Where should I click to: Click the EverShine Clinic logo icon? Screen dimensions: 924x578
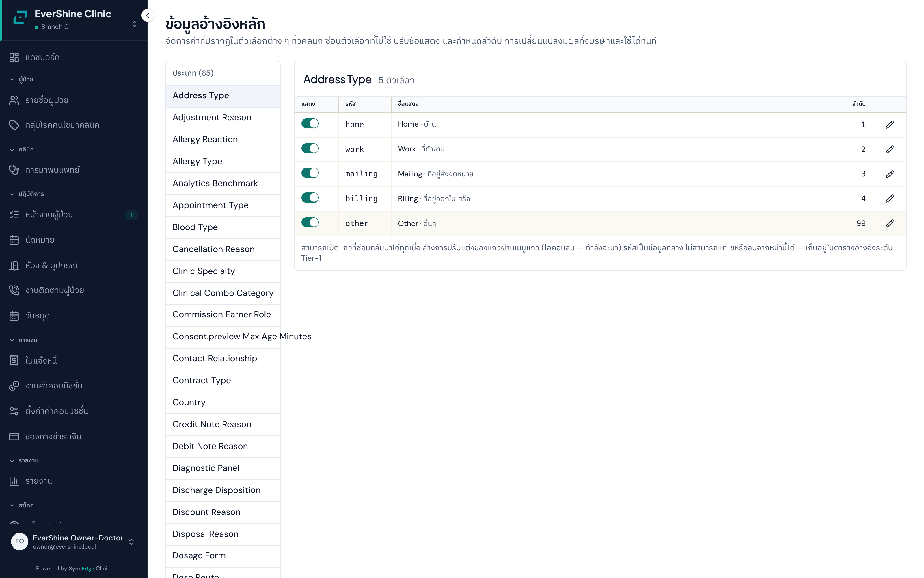point(20,18)
